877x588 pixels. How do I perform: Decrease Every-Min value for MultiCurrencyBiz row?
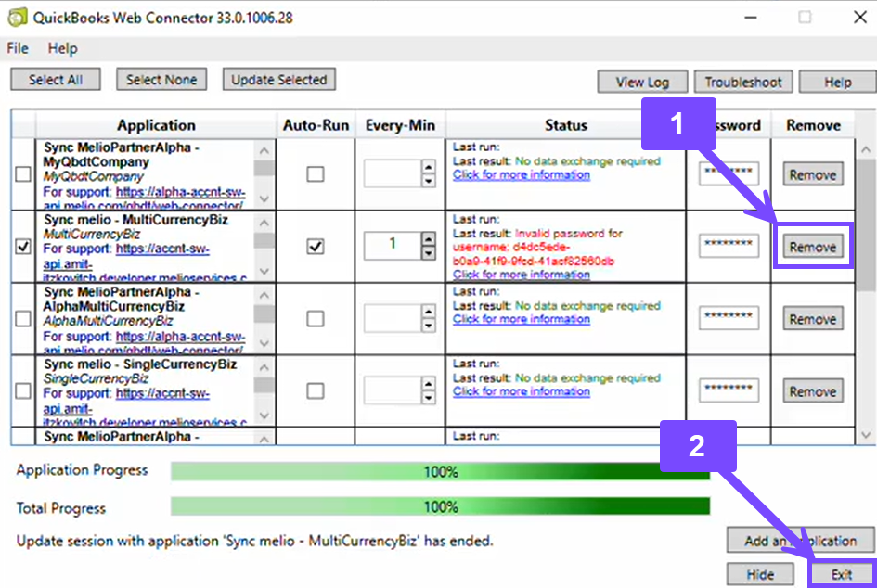click(428, 253)
